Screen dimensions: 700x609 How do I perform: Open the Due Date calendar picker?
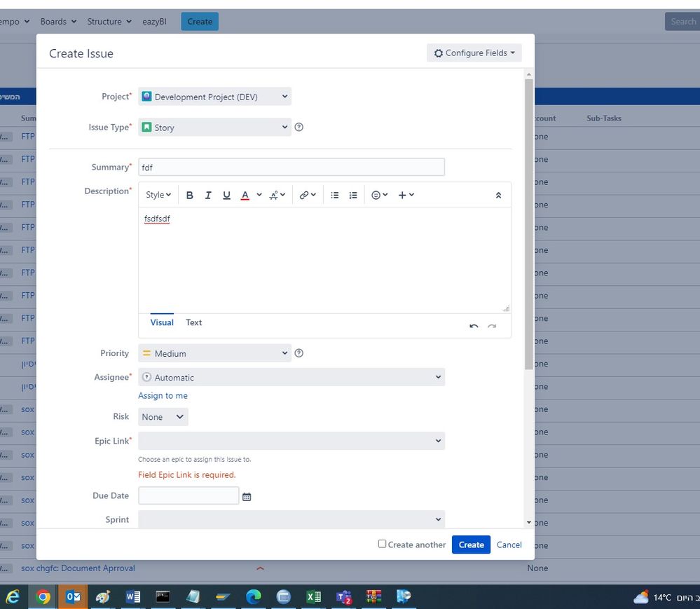click(247, 496)
